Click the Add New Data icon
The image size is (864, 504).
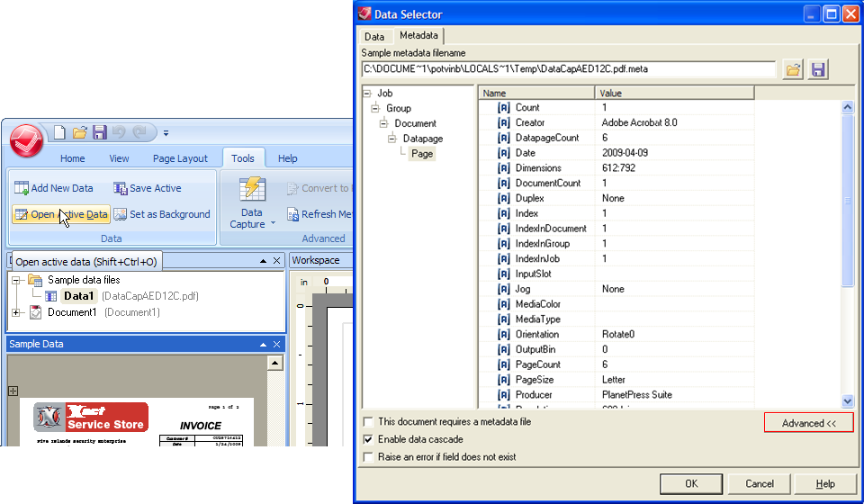22,188
